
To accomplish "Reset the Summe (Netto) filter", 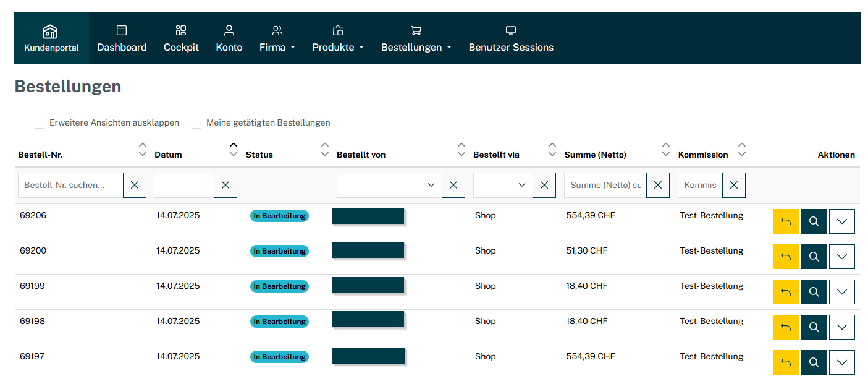I will click(657, 185).
